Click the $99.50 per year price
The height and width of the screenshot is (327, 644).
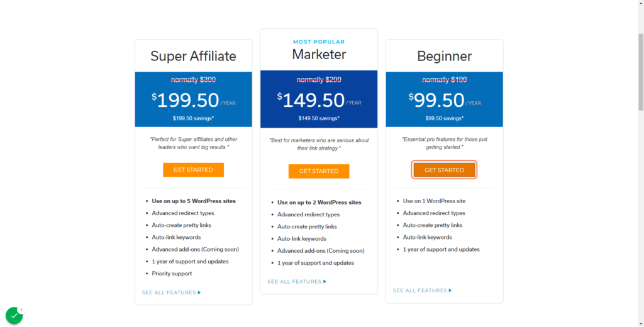(x=445, y=100)
